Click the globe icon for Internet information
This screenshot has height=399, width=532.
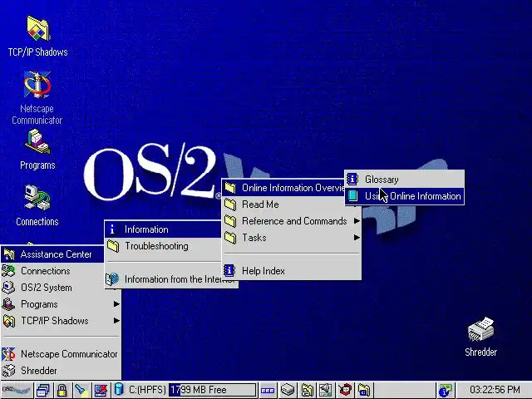(x=112, y=279)
